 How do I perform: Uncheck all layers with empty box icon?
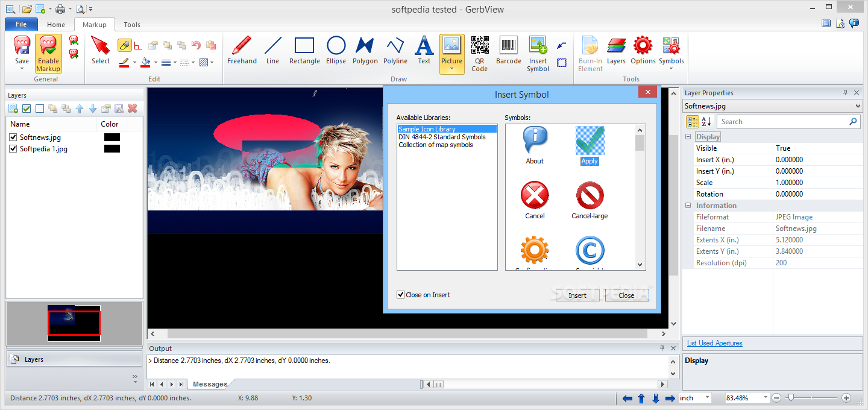pyautogui.click(x=40, y=109)
